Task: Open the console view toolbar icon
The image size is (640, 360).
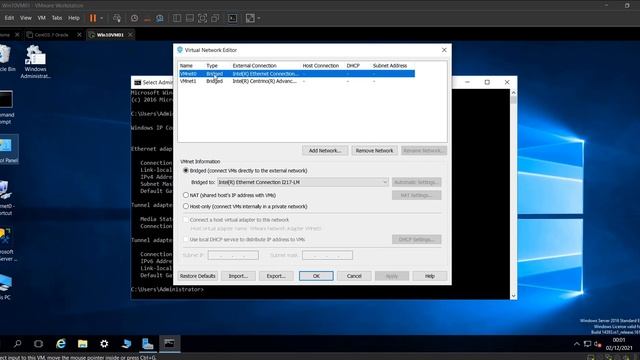Action: [x=232, y=18]
